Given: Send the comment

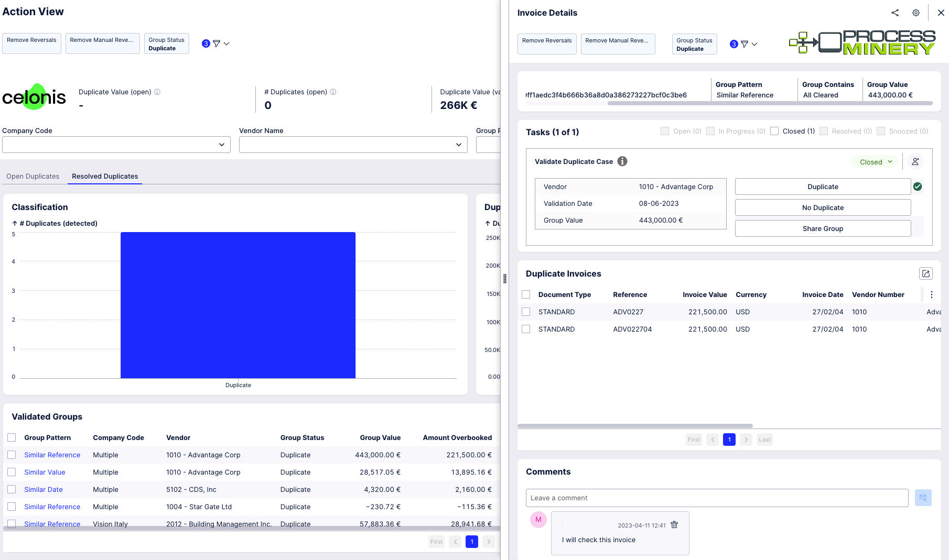Looking at the screenshot, I should (923, 498).
